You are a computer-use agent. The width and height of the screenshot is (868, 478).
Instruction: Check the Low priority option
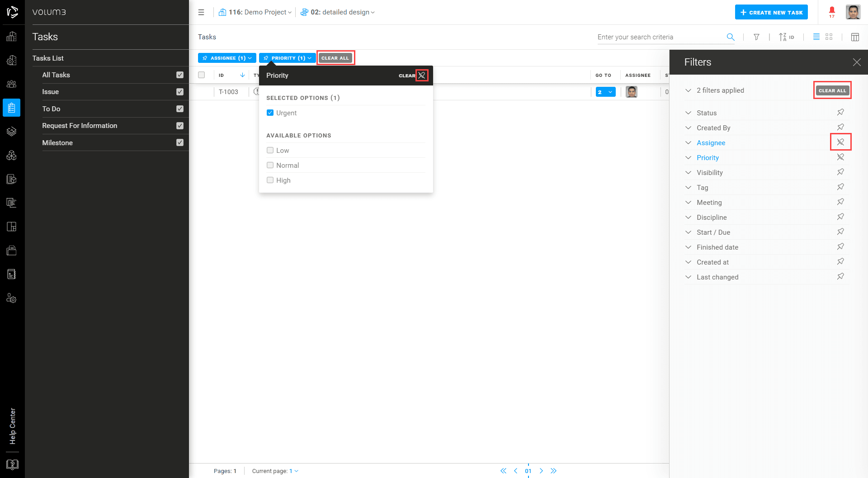[270, 150]
